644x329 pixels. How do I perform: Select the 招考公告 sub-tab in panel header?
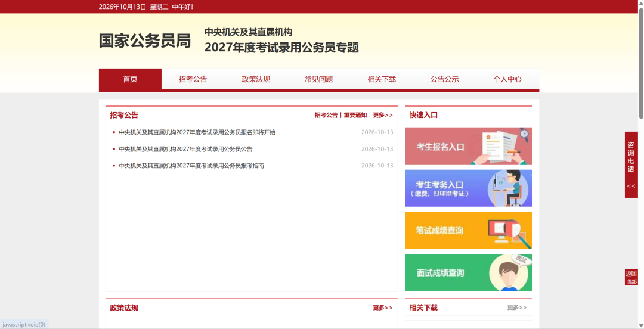coord(326,116)
